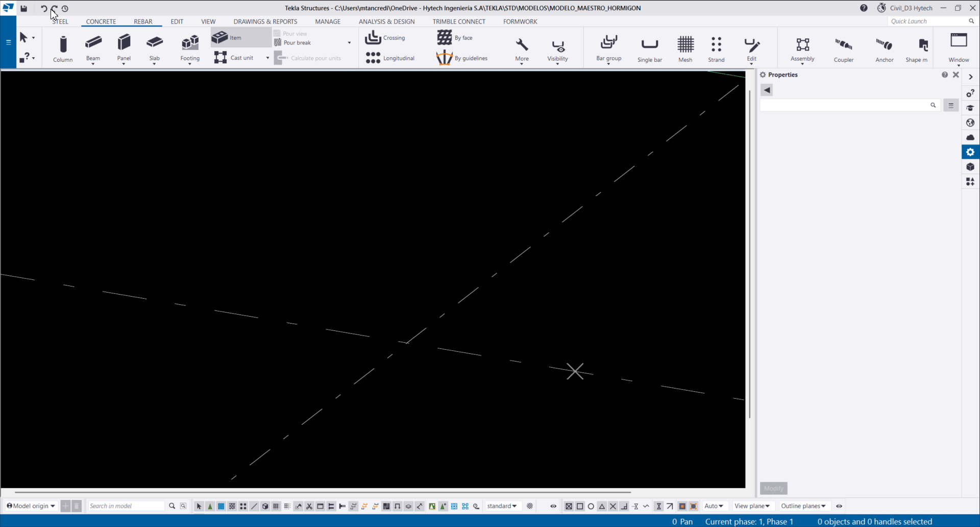Select the By guidelines rebar tool

tap(462, 58)
